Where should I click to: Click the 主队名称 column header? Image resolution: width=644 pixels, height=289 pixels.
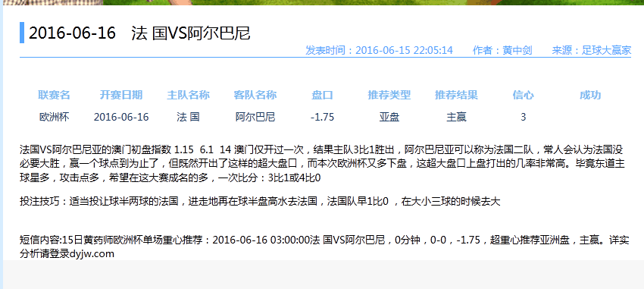(188, 96)
